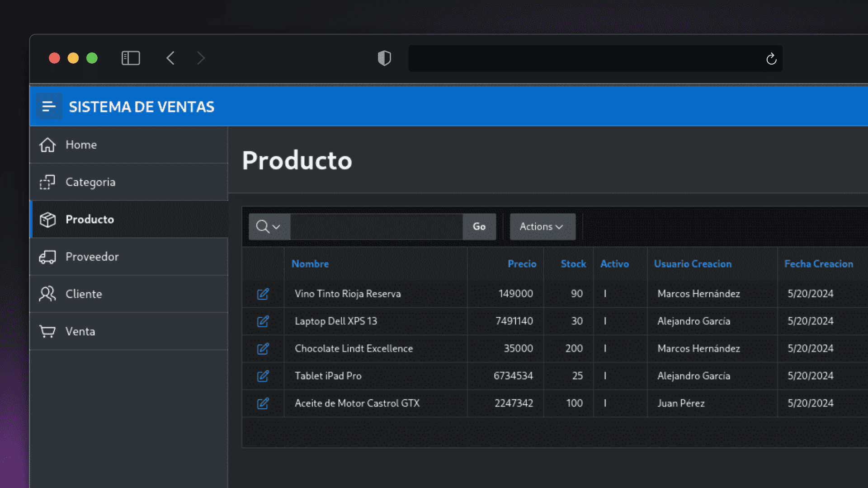Sort by the Precio column header
This screenshot has width=868, height=488.
(522, 264)
